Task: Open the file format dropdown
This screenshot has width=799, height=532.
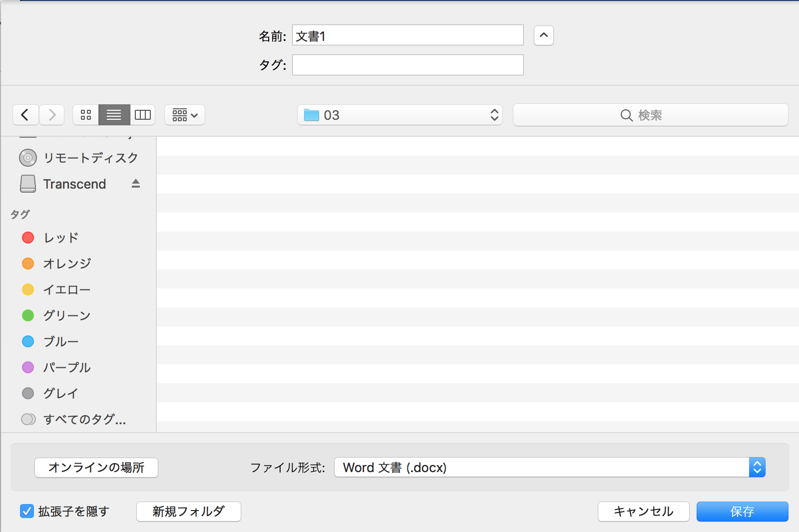Action: [x=549, y=468]
